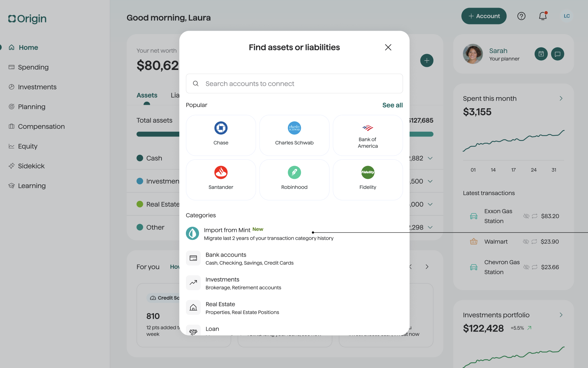Choose the Fidelity logo tile
The height and width of the screenshot is (368, 588).
pos(368,180)
